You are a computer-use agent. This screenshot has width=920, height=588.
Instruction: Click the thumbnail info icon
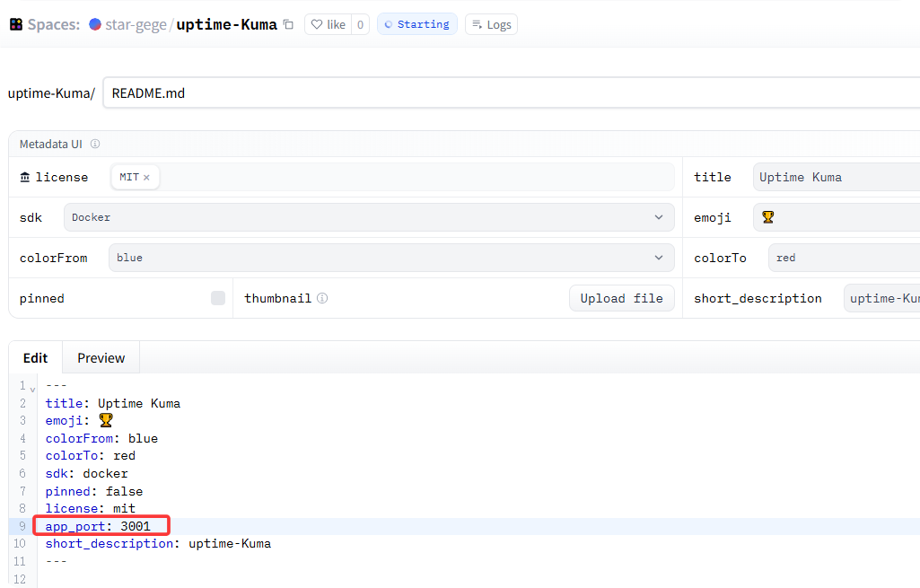coord(322,298)
